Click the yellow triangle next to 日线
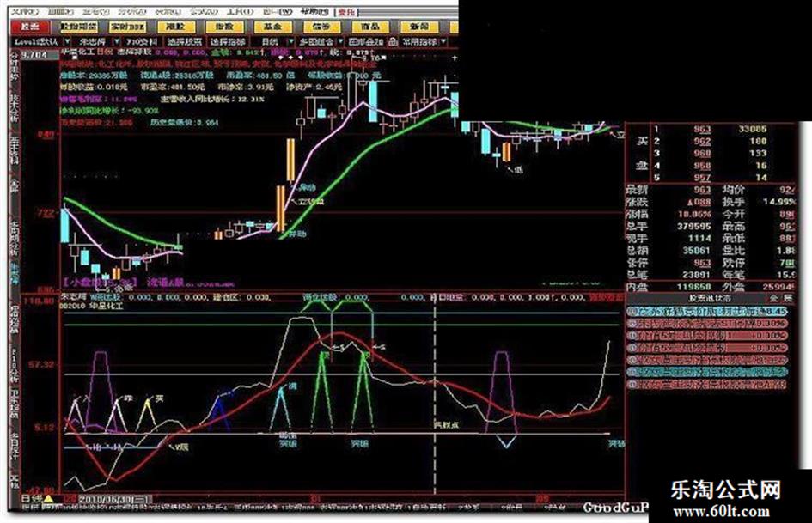 coord(48,499)
